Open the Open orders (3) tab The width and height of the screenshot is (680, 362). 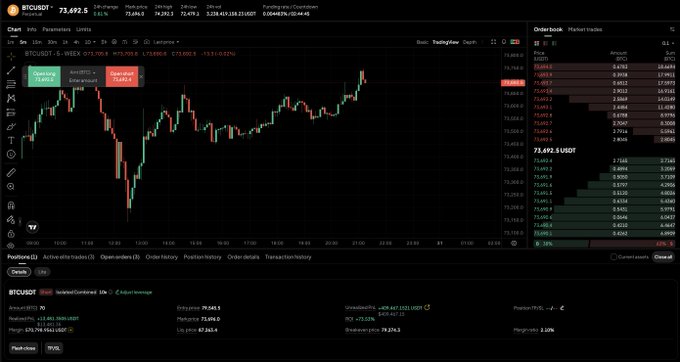[x=120, y=257]
